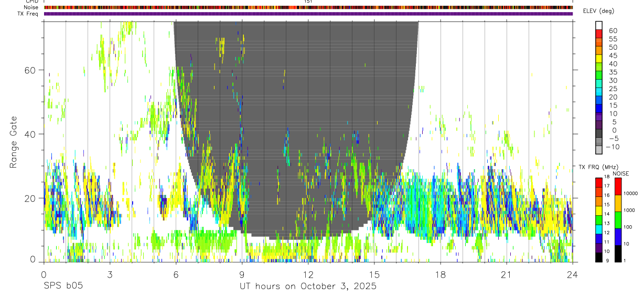Click the '13' label on the TX FRQ legend

tap(607, 223)
